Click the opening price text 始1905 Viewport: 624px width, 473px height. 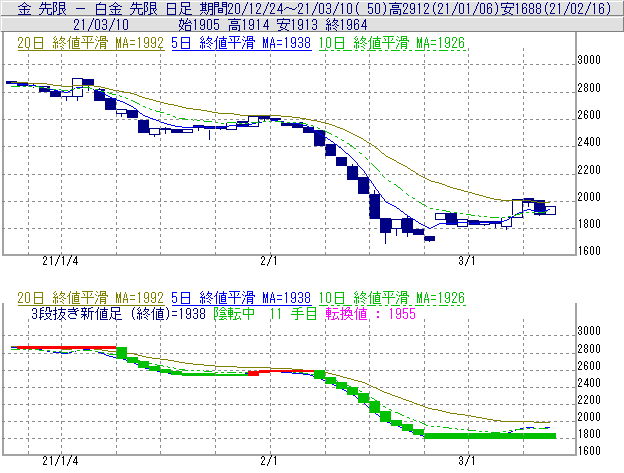[199, 25]
